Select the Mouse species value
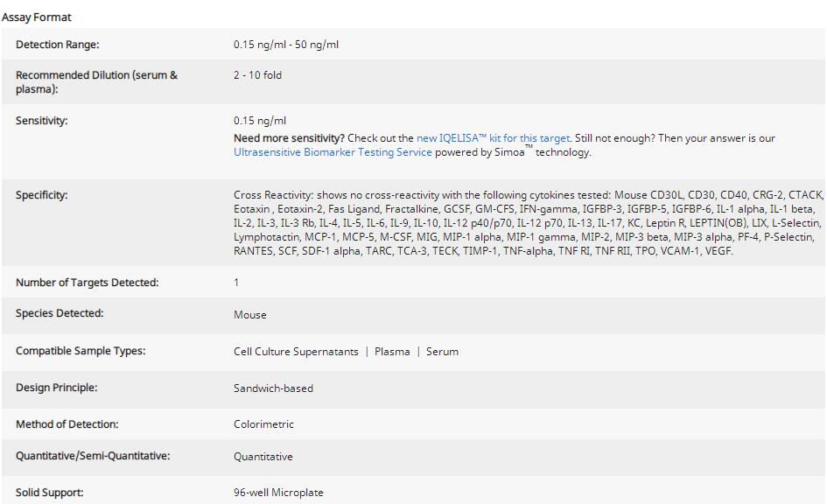This screenshot has width=827, height=504. tap(250, 315)
